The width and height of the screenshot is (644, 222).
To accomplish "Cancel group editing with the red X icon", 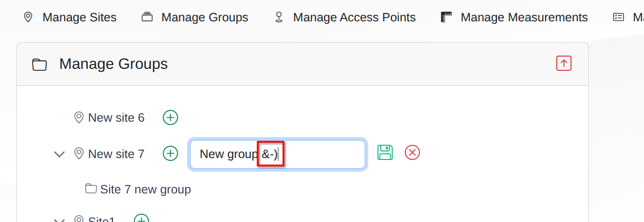I will (x=412, y=153).
